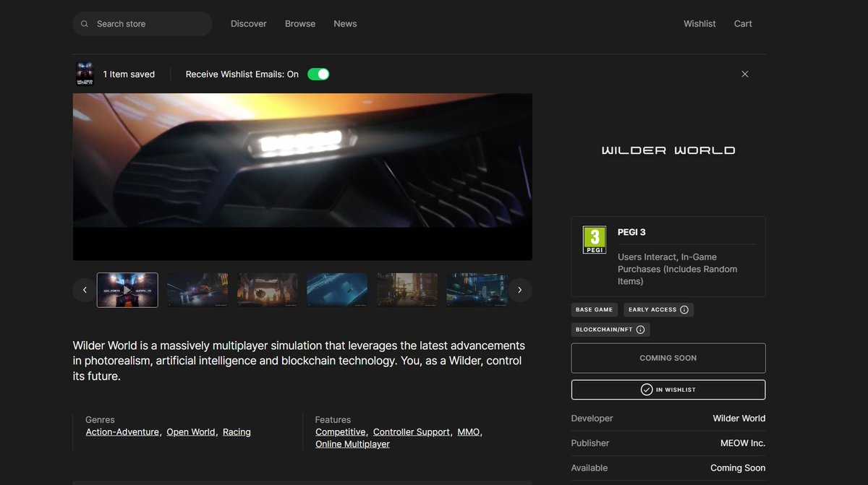Image resolution: width=868 pixels, height=485 pixels.
Task: Open the Discover tab
Action: 249,24
